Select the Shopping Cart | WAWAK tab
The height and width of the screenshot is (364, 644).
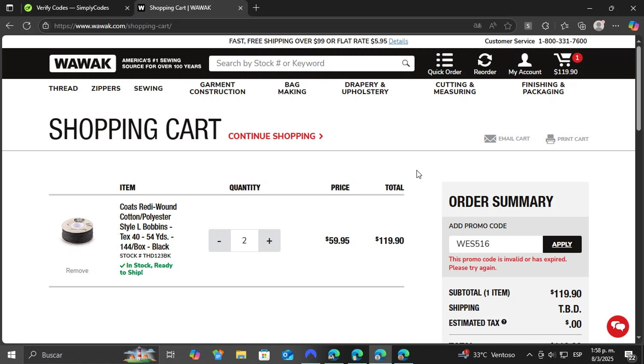191,8
